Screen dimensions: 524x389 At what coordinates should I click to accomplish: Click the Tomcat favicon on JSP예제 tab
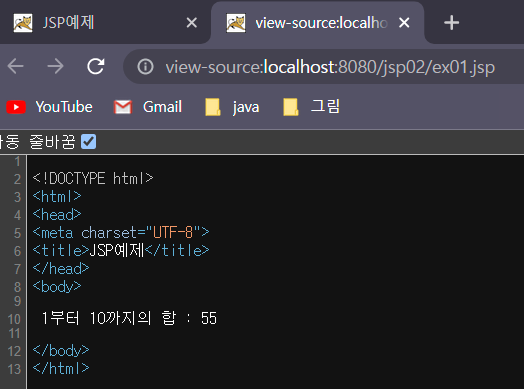pyautogui.click(x=23, y=23)
